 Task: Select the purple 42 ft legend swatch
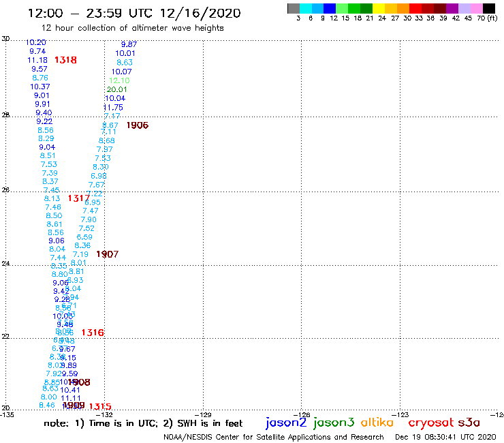(452, 8)
